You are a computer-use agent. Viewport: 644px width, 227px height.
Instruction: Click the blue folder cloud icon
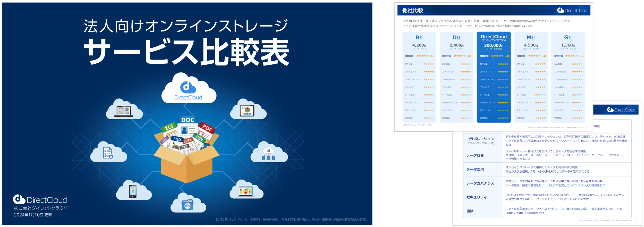(x=188, y=203)
